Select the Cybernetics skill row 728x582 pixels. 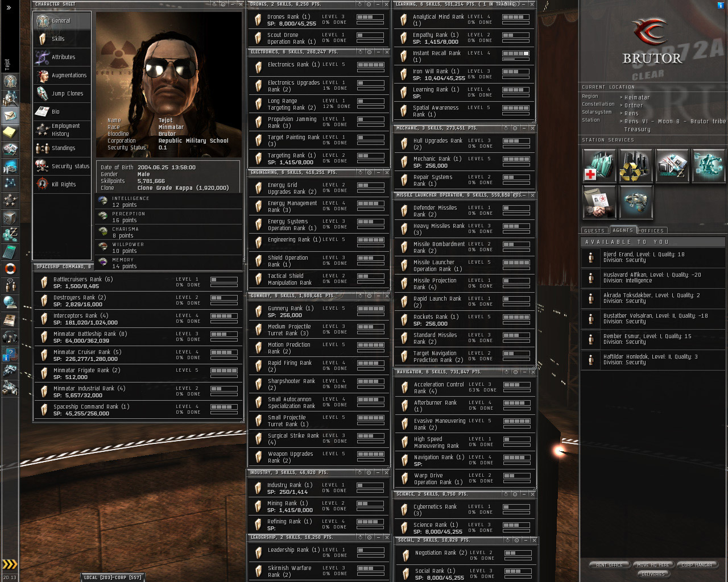coord(465,510)
